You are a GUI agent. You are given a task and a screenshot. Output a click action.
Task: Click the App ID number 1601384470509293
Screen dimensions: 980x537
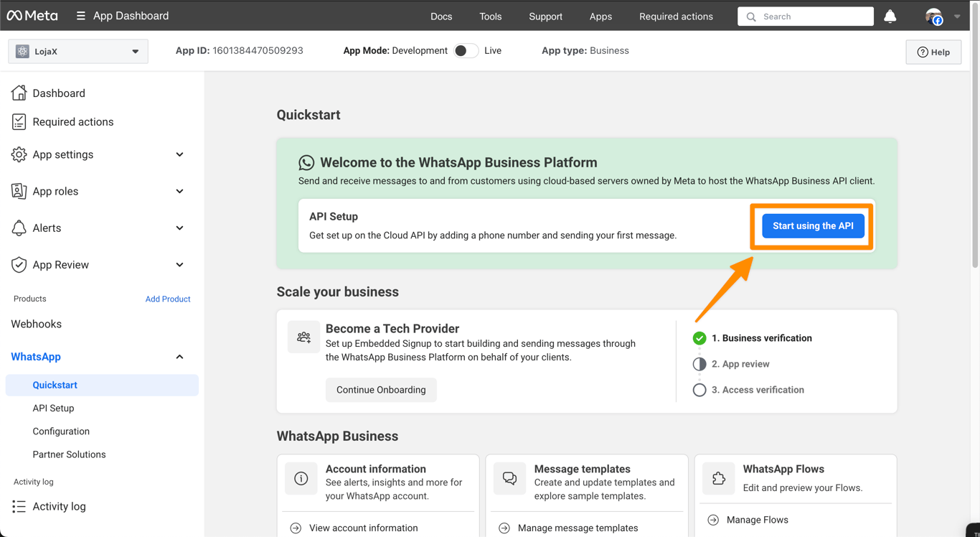[x=258, y=51]
